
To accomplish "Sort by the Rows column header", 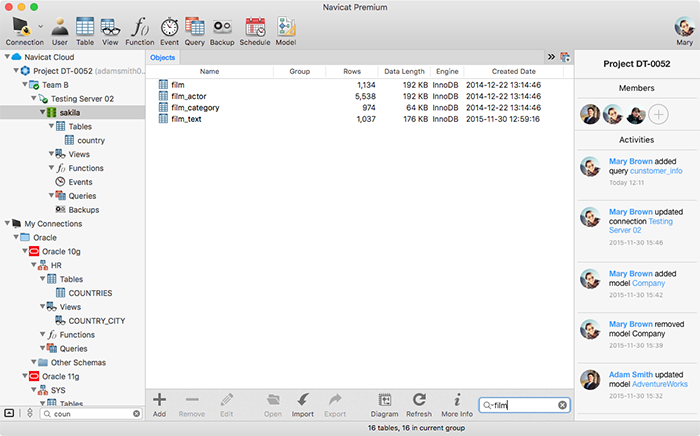I will point(352,71).
